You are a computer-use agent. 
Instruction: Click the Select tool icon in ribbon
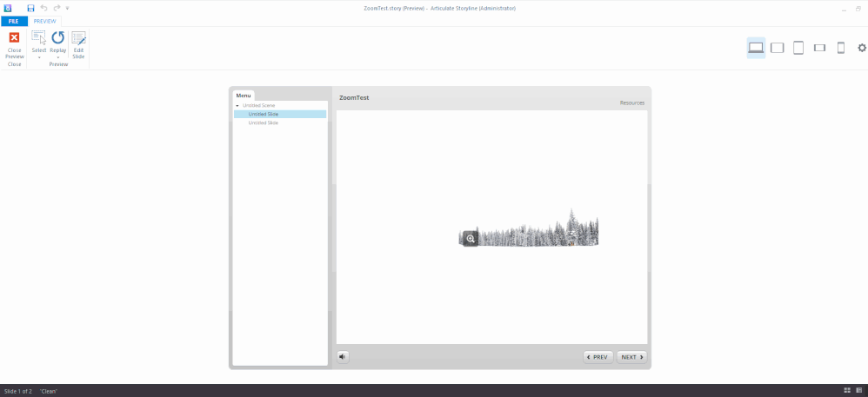coord(39,37)
